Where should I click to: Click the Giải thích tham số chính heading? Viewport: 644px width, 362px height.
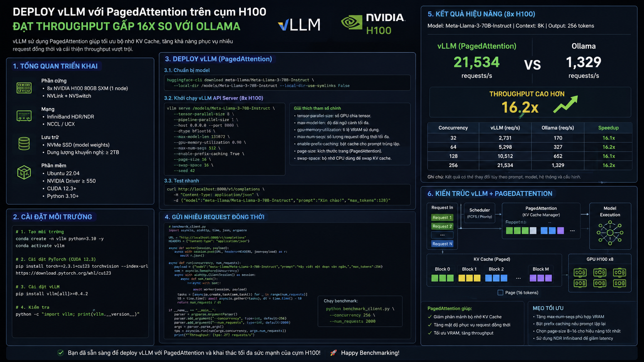317,108
